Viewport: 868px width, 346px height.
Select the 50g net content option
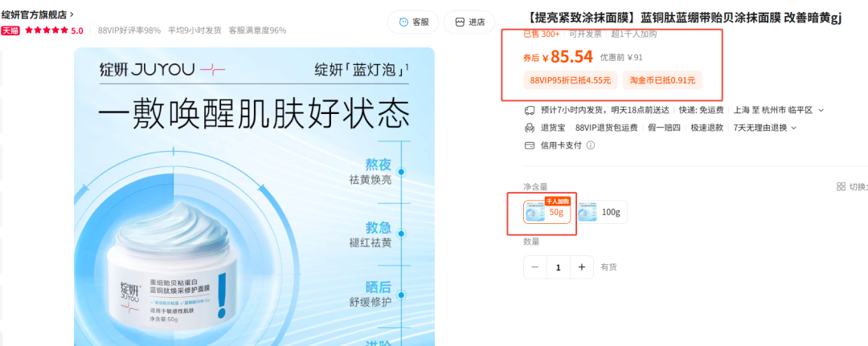(547, 212)
